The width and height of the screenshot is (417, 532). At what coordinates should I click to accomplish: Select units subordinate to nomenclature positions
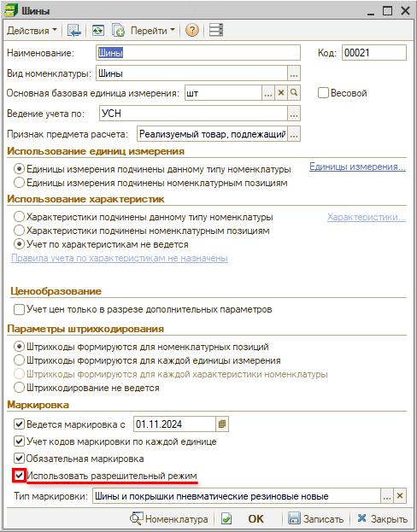coord(20,183)
